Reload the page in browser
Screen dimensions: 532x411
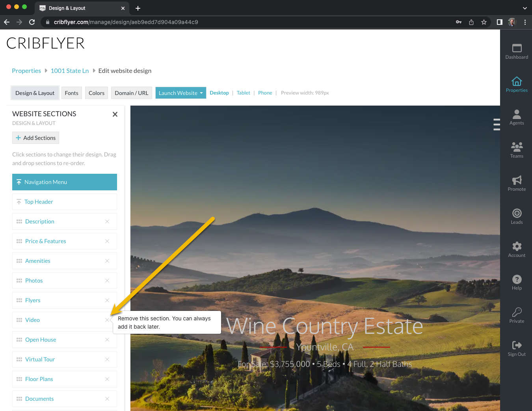[32, 22]
